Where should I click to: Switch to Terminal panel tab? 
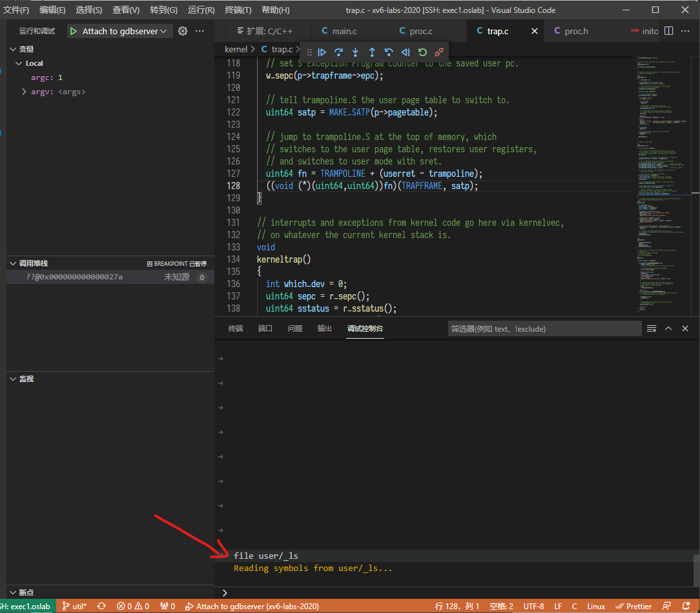coord(236,329)
